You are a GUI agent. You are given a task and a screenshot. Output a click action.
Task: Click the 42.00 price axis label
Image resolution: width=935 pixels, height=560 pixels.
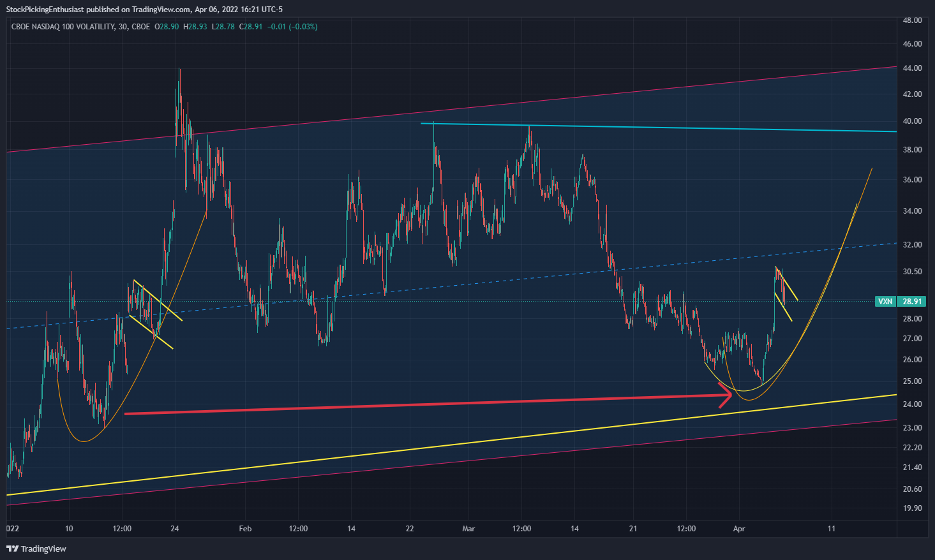(913, 94)
